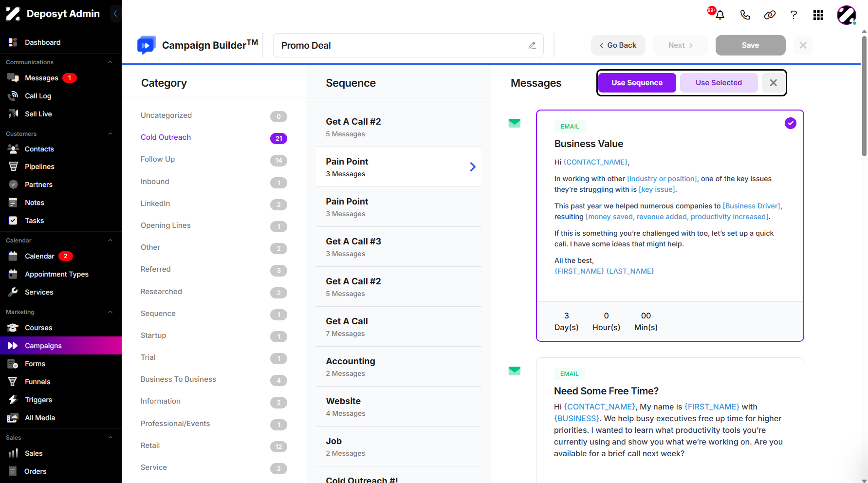The width and height of the screenshot is (868, 483).
Task: Click the Promo Deal campaign name field
Action: coord(408,45)
